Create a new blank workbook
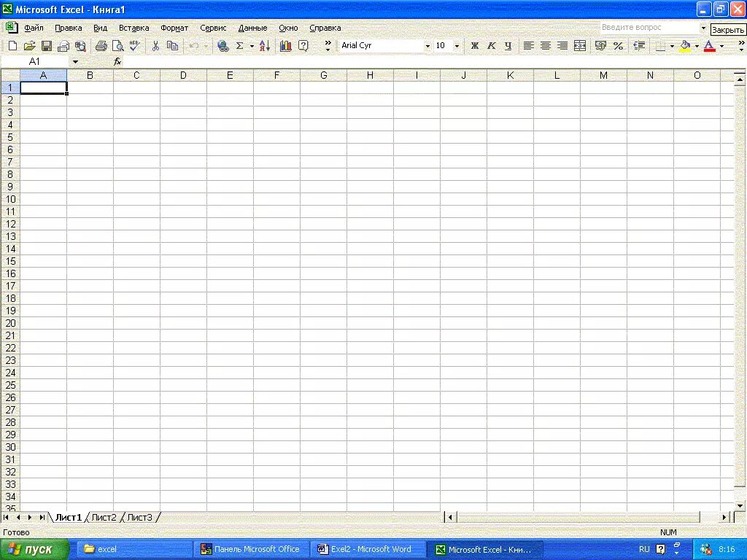 [13, 46]
